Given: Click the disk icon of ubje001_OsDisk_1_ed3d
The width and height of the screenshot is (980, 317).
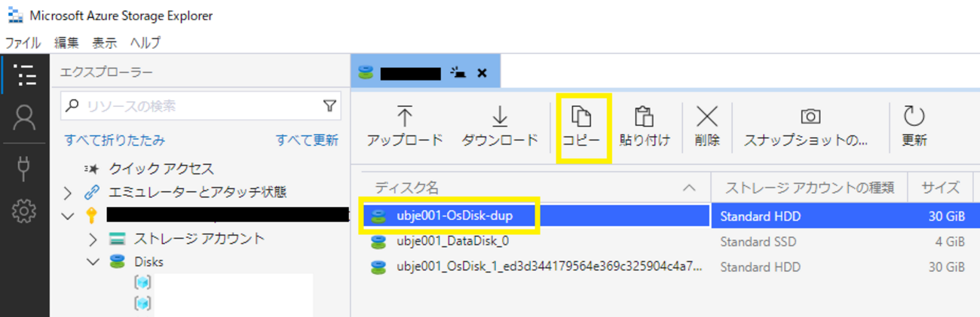Looking at the screenshot, I should (x=378, y=267).
